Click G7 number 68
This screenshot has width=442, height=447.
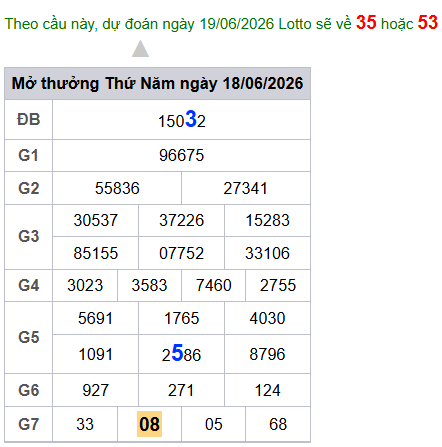pos(278,424)
